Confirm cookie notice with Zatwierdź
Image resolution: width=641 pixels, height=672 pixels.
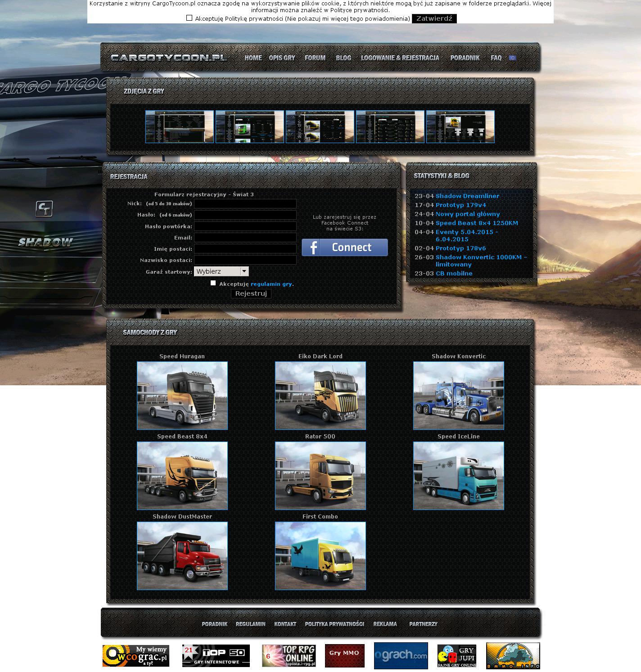tap(434, 18)
